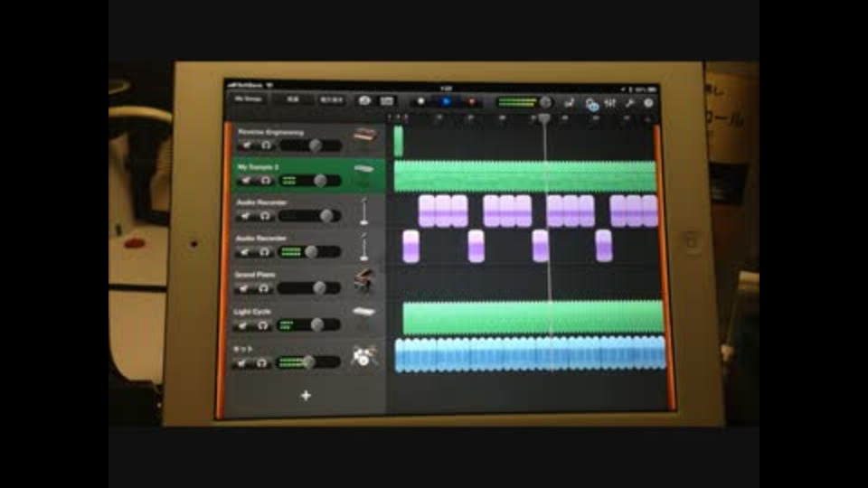This screenshot has height=488, width=868.
Task: Mute the My Sample 2 track
Action: coord(246,181)
